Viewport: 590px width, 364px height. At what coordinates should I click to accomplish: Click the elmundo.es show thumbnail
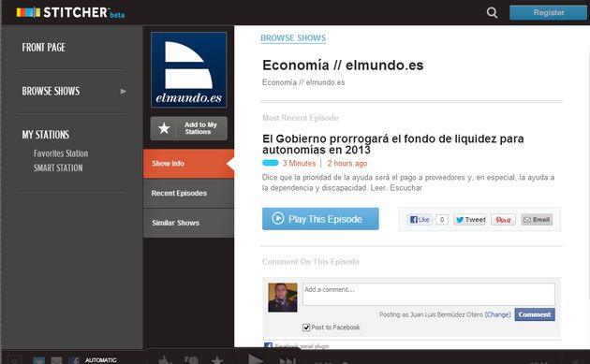tap(189, 70)
